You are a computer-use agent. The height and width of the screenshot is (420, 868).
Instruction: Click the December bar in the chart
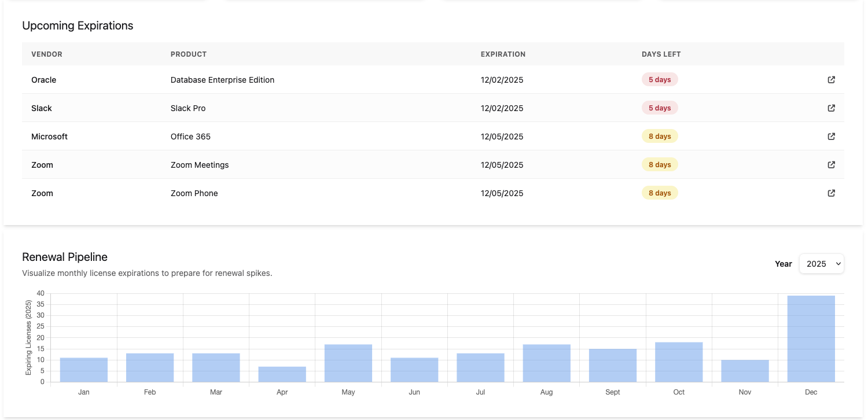(x=811, y=338)
